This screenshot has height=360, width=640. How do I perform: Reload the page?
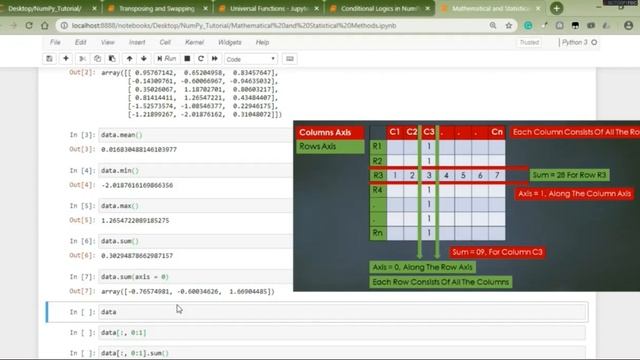coord(29,25)
